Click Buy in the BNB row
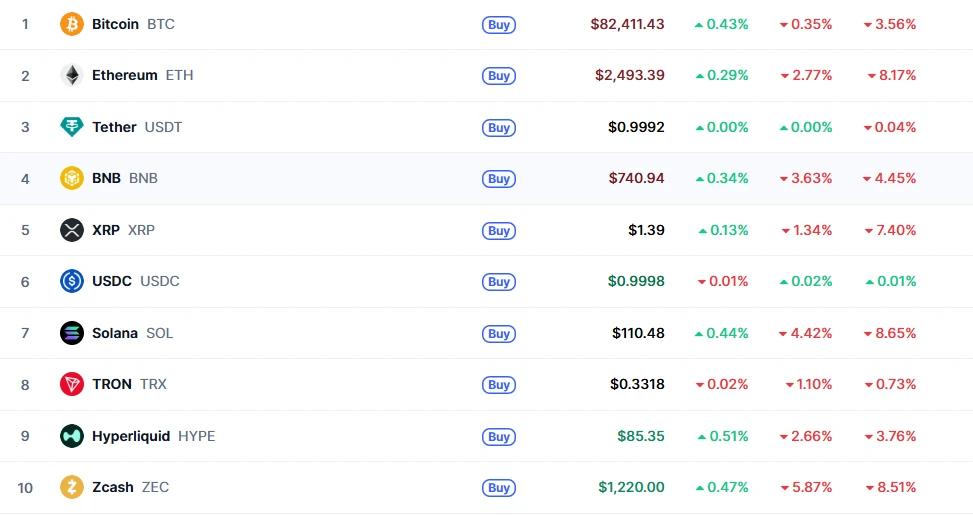 [x=499, y=179]
